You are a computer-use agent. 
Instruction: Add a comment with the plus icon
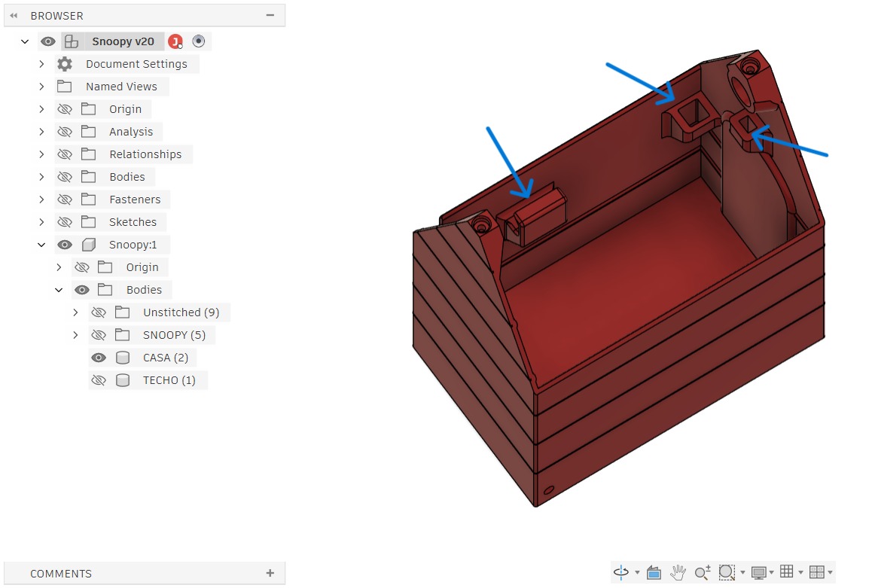coord(270,573)
